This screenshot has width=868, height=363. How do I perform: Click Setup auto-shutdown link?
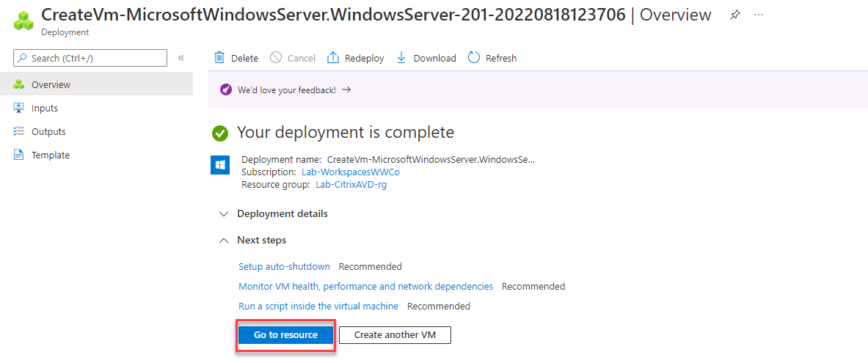pyautogui.click(x=284, y=266)
